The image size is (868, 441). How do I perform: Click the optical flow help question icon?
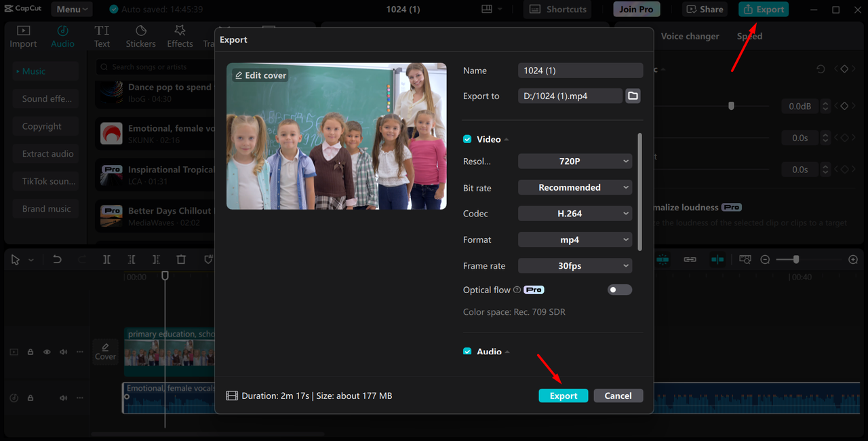[x=517, y=290]
